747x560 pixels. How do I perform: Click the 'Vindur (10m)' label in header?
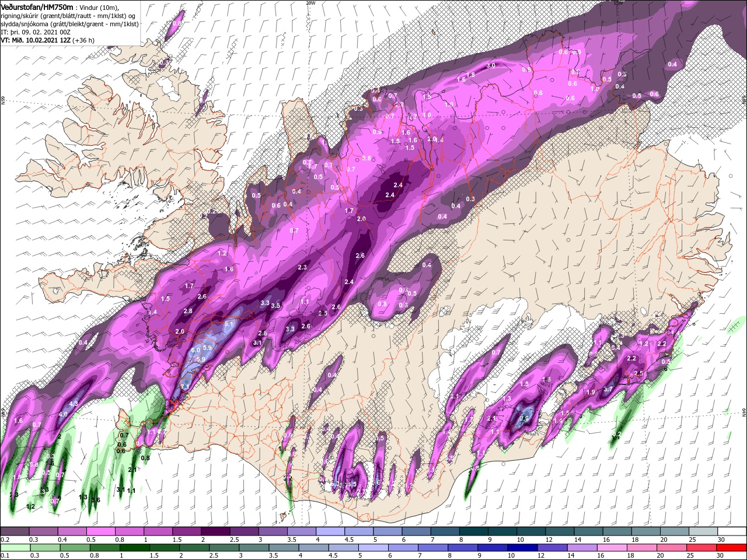coord(99,8)
